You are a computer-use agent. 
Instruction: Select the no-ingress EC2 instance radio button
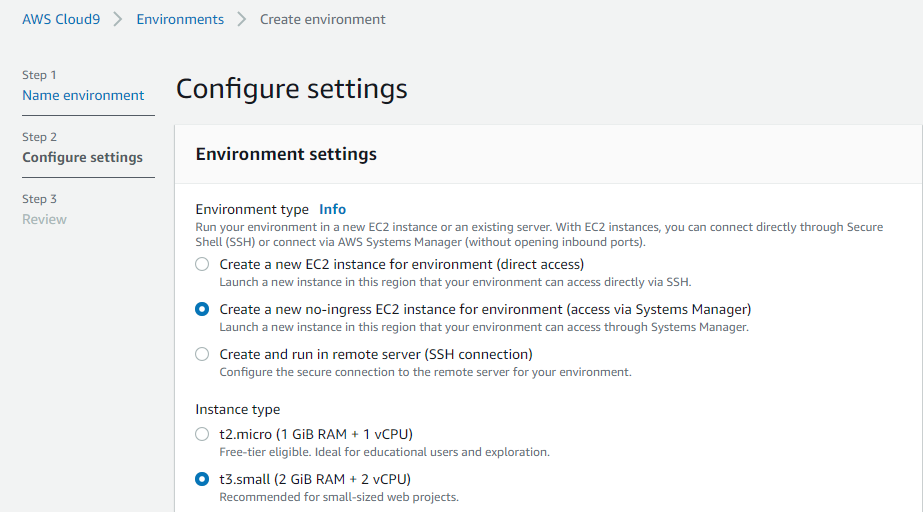pos(202,309)
